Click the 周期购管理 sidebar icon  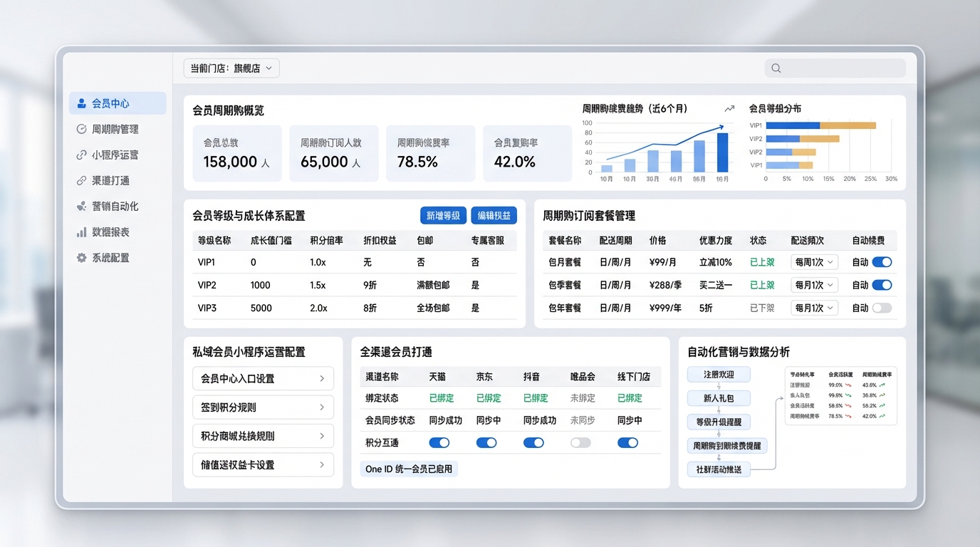[81, 129]
